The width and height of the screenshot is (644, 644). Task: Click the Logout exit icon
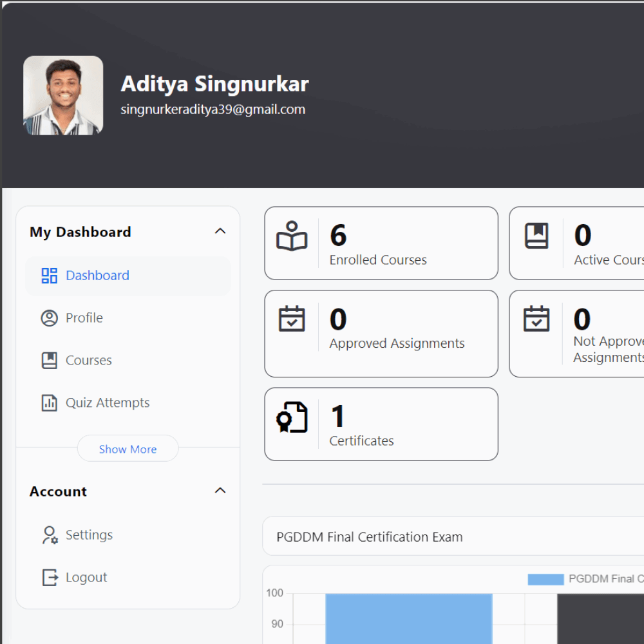pos(50,578)
